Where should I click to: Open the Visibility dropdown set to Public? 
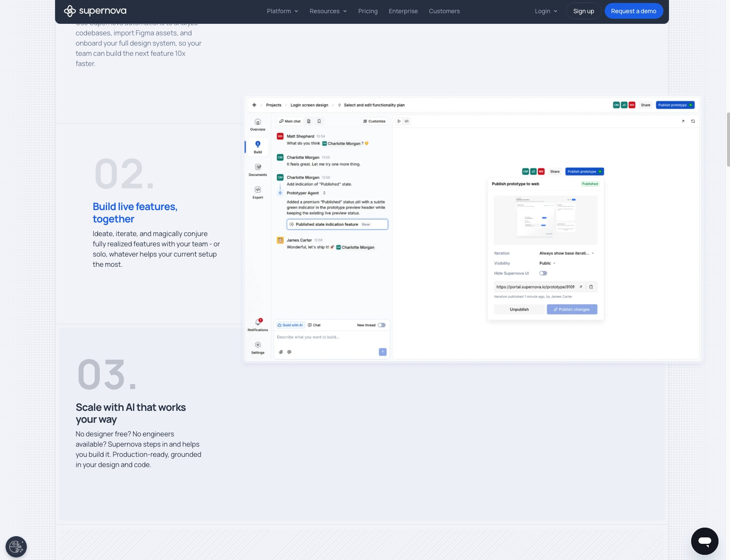[x=547, y=263]
